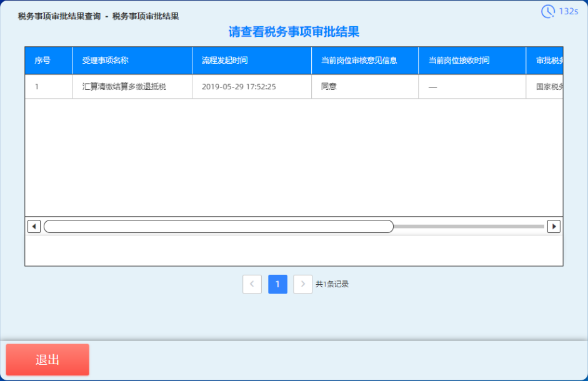Click the 退出 exit button
Screen dimensions: 588x381
coord(47,359)
